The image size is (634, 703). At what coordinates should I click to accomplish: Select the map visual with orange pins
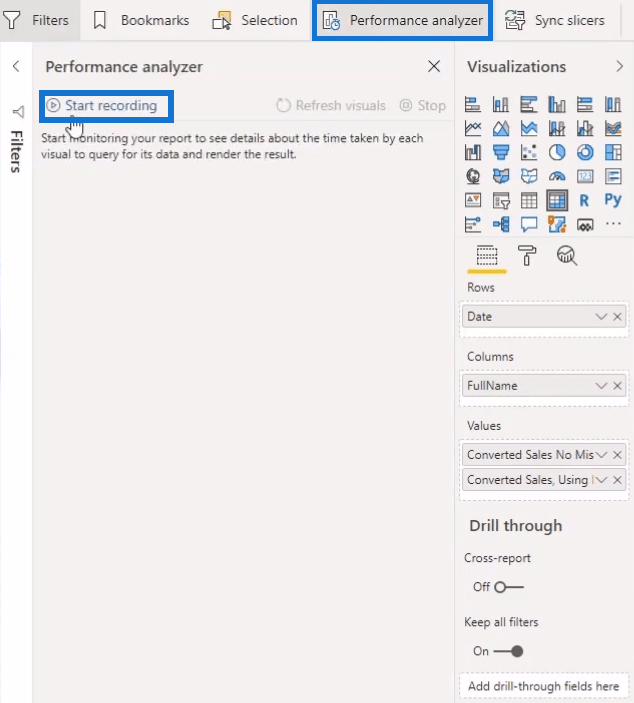tap(557, 224)
